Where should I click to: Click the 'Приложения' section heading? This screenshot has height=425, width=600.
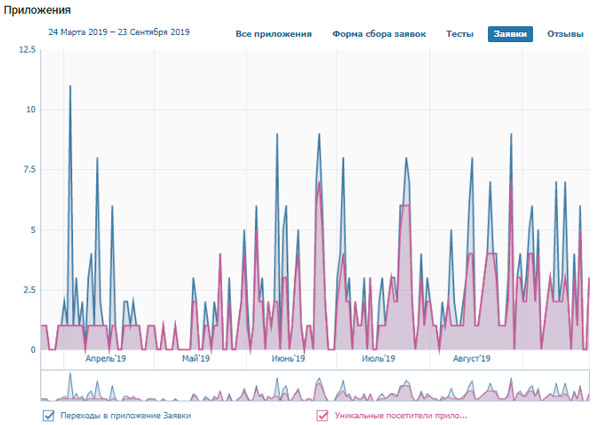(x=36, y=10)
